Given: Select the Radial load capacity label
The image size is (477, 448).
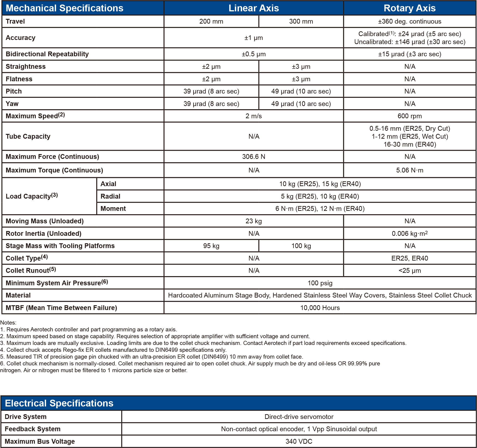Looking at the screenshot, I should [x=110, y=196].
